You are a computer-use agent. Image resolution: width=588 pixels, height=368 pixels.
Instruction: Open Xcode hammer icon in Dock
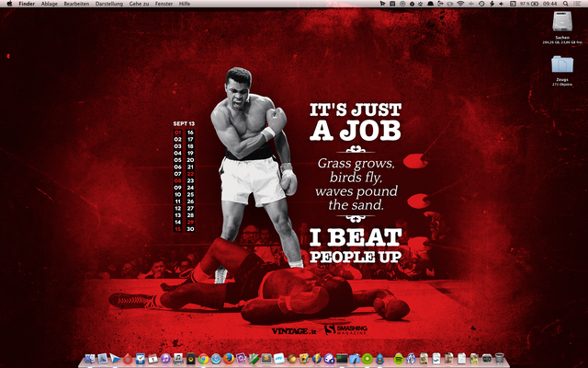355,359
